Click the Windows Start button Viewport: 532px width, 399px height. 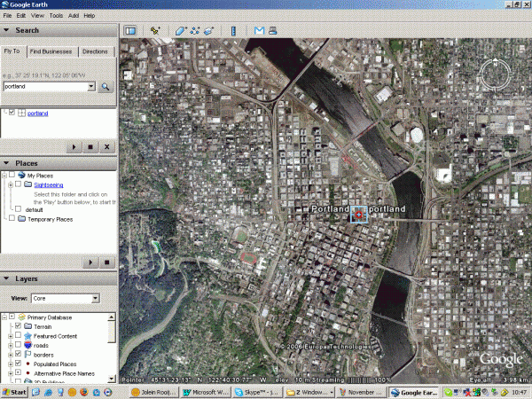[15, 392]
